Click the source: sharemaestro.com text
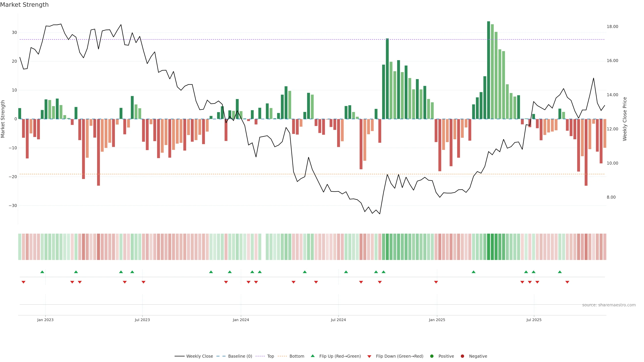This screenshot has height=362, width=644. [x=609, y=305]
